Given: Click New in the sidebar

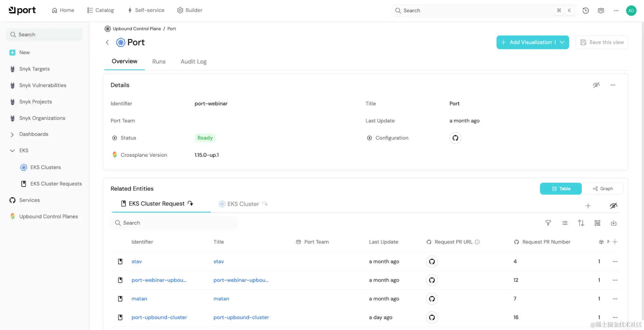Looking at the screenshot, I should pyautogui.click(x=20, y=53).
